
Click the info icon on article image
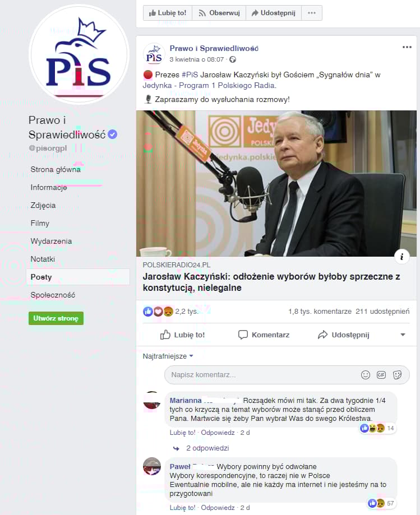401,257
